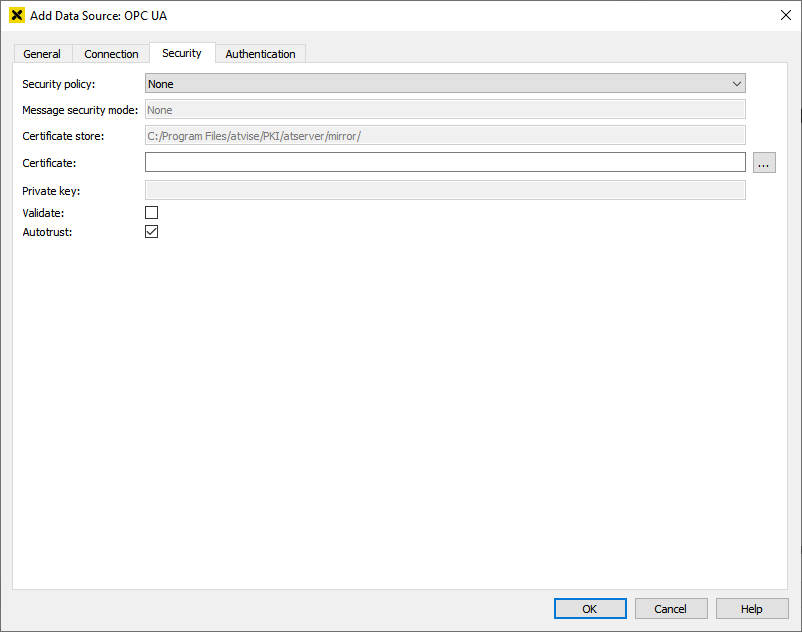Switch to the General tab

click(x=42, y=54)
